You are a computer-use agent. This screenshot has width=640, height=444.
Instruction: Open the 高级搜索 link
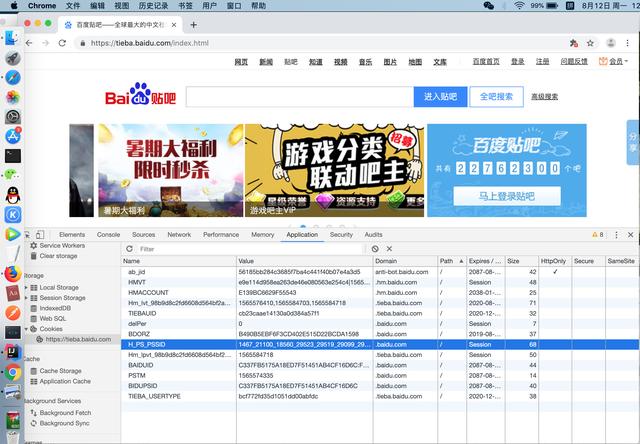point(544,97)
